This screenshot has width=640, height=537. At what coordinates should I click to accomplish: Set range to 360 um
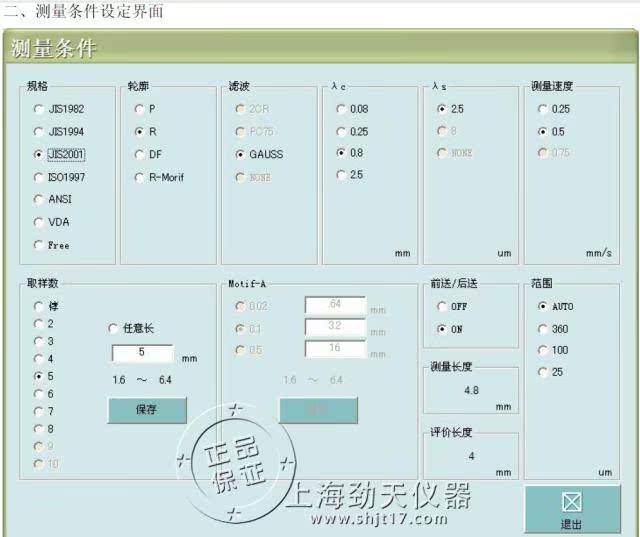point(543,329)
